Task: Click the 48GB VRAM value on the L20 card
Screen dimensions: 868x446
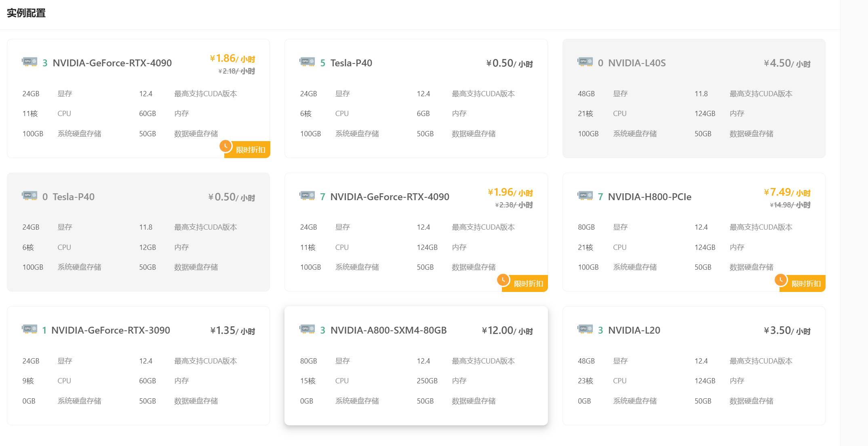Action: point(586,361)
